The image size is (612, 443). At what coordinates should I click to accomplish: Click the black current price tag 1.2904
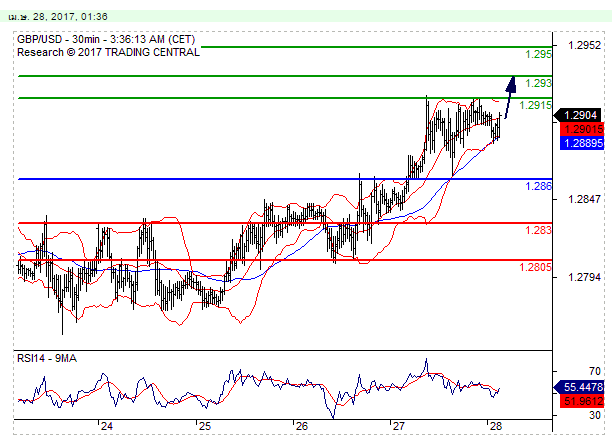pyautogui.click(x=579, y=115)
